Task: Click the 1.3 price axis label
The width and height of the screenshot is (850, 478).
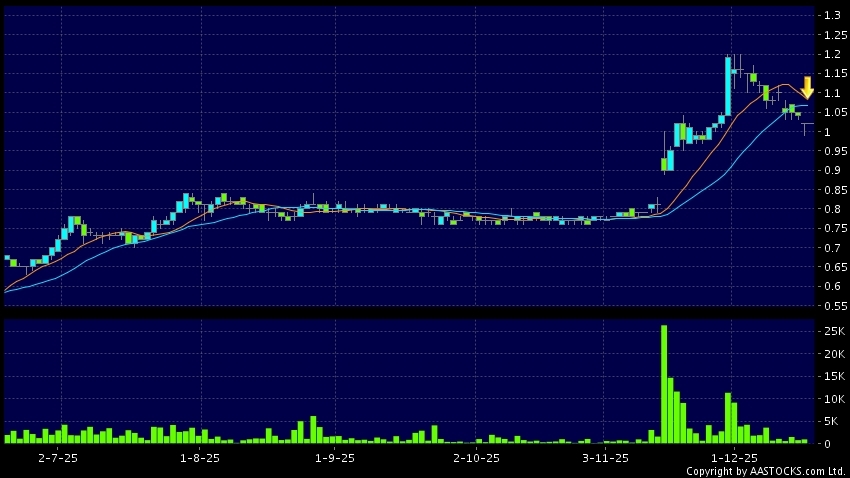Action: [x=830, y=16]
